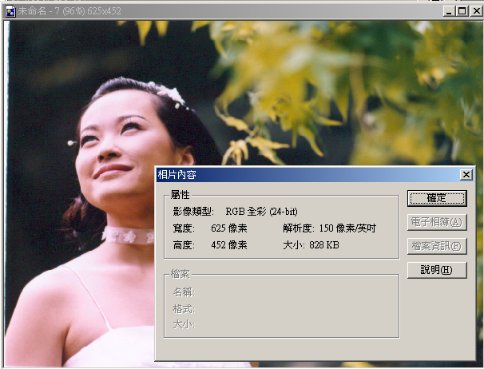Click the 確定 button in the dialog
The height and width of the screenshot is (369, 484).
pos(436,198)
